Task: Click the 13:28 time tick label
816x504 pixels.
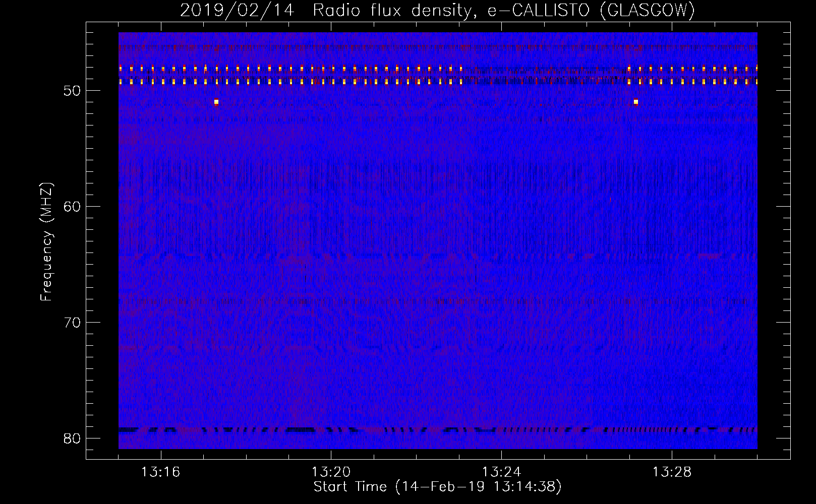Action: pyautogui.click(x=672, y=472)
